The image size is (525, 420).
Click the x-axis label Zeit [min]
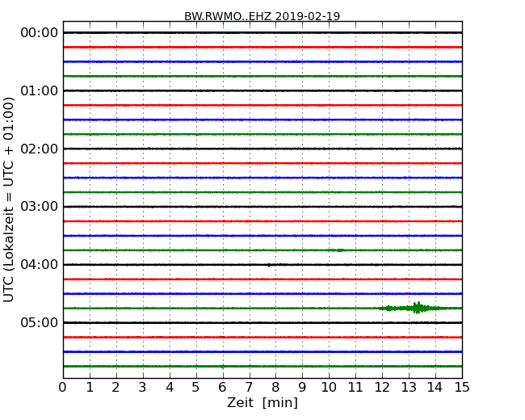click(262, 402)
